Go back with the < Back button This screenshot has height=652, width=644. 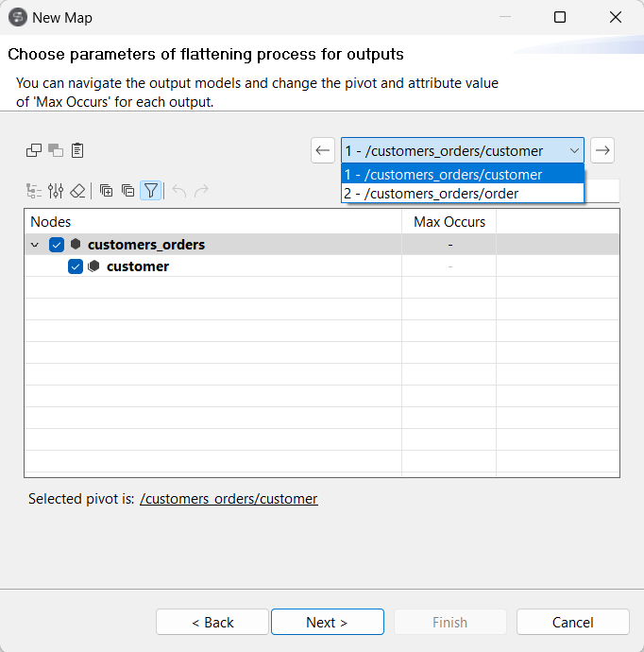coord(212,622)
